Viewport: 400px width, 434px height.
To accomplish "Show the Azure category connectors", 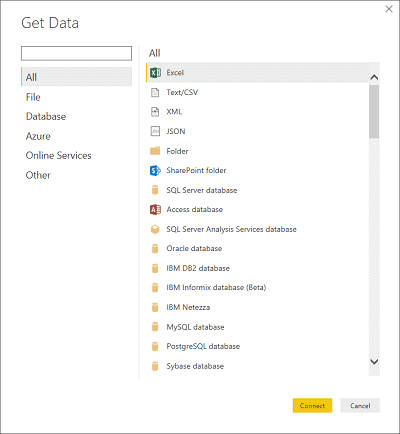I will click(38, 136).
